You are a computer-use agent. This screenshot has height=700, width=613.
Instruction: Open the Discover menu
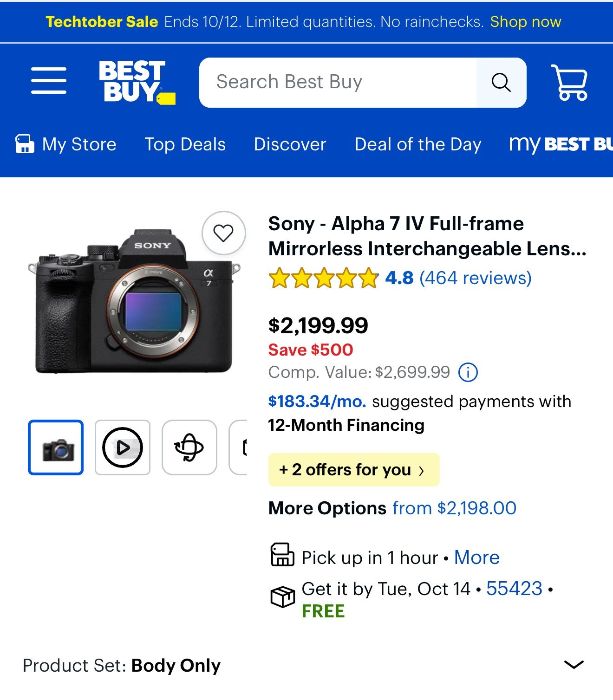(x=290, y=144)
